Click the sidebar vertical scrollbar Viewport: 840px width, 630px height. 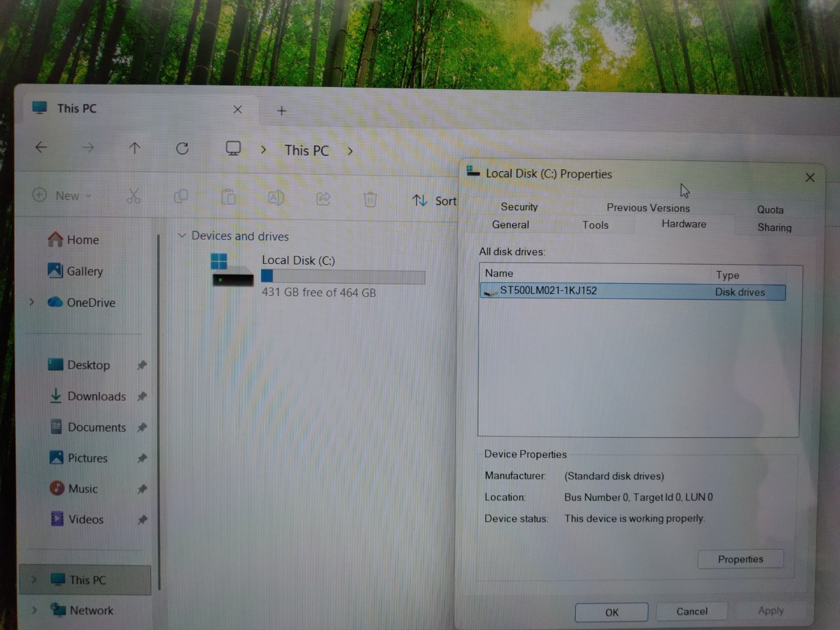coord(159,412)
